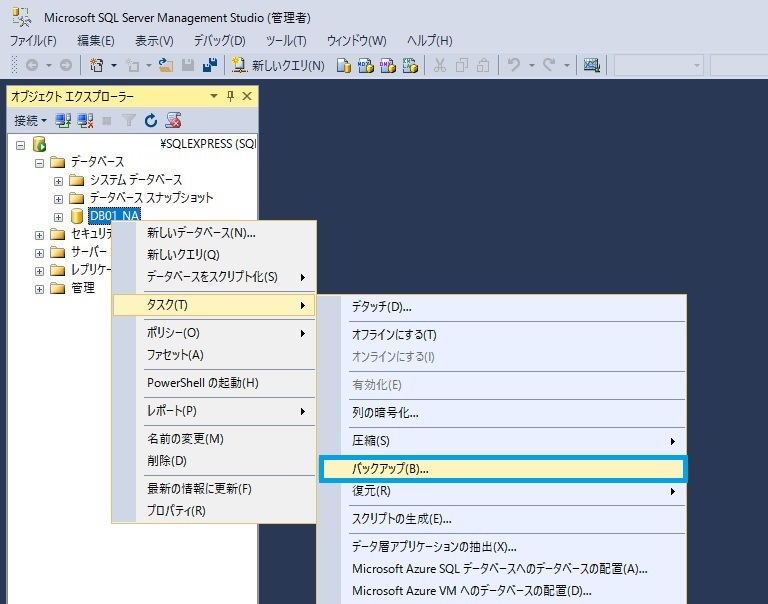Click the Redo arrow icon
Image resolution: width=768 pixels, height=604 pixels.
(549, 64)
